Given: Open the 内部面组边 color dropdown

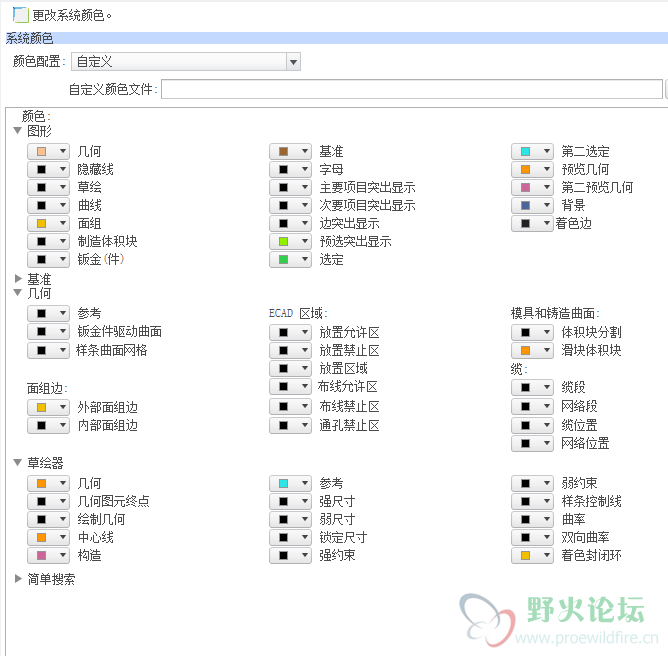Looking at the screenshot, I should pos(49,426).
